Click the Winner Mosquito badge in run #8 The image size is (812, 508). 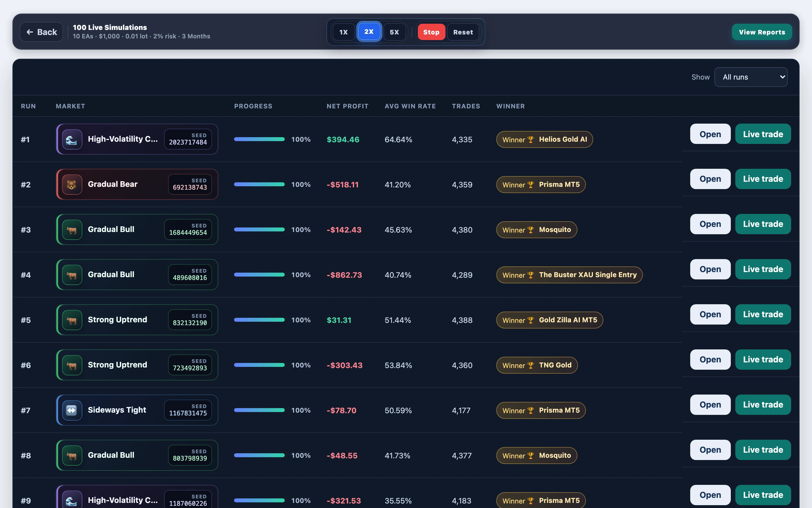[x=537, y=456]
